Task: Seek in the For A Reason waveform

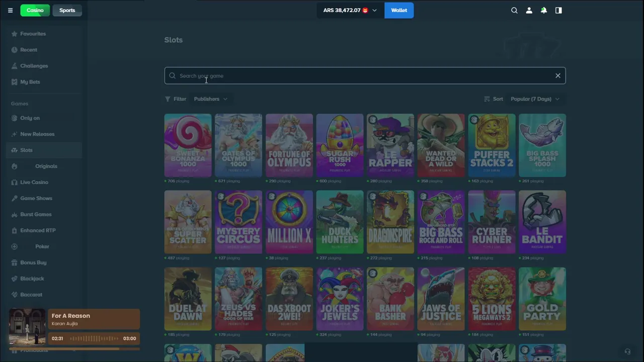Action: tap(94, 338)
